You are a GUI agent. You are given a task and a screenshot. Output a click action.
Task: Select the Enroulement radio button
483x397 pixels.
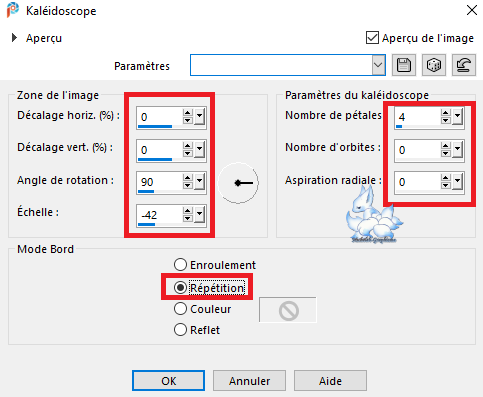[x=180, y=265]
